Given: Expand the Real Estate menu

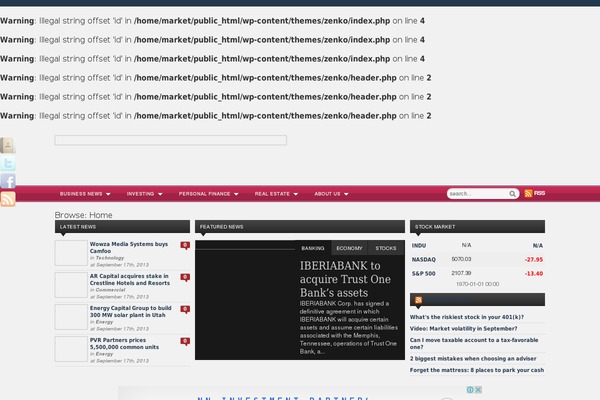Looking at the screenshot, I should [x=276, y=194].
